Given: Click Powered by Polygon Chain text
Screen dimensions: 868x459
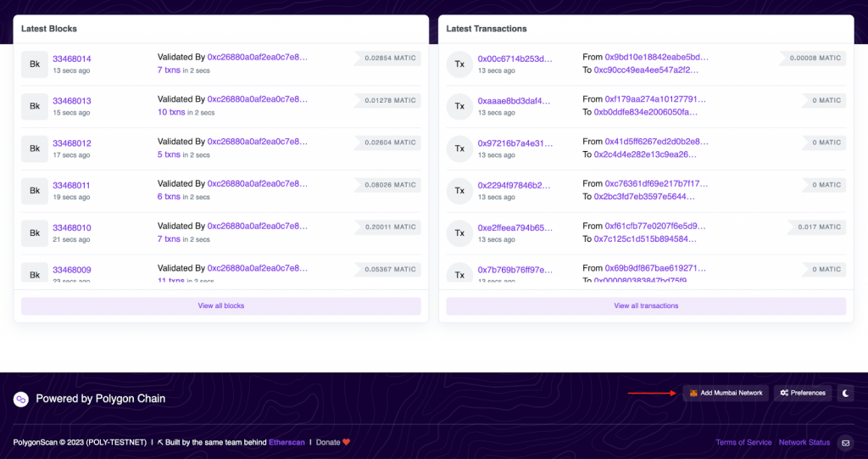Looking at the screenshot, I should pyautogui.click(x=100, y=399).
